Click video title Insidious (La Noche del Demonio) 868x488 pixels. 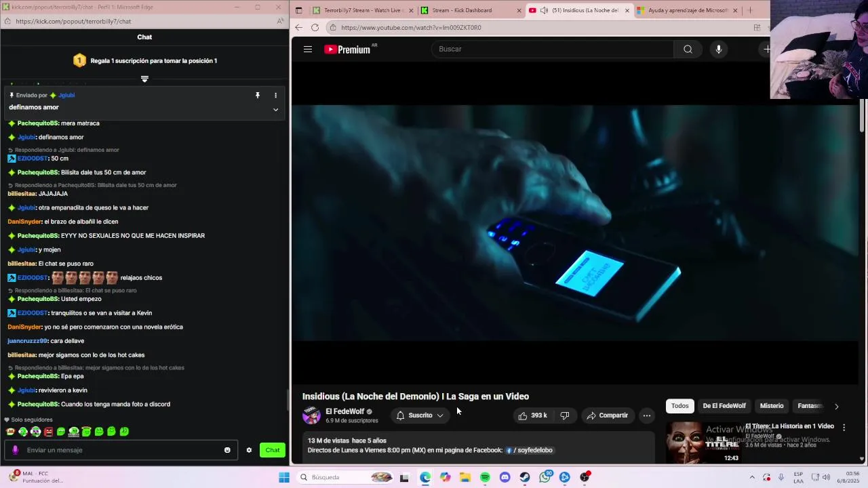coord(416,396)
